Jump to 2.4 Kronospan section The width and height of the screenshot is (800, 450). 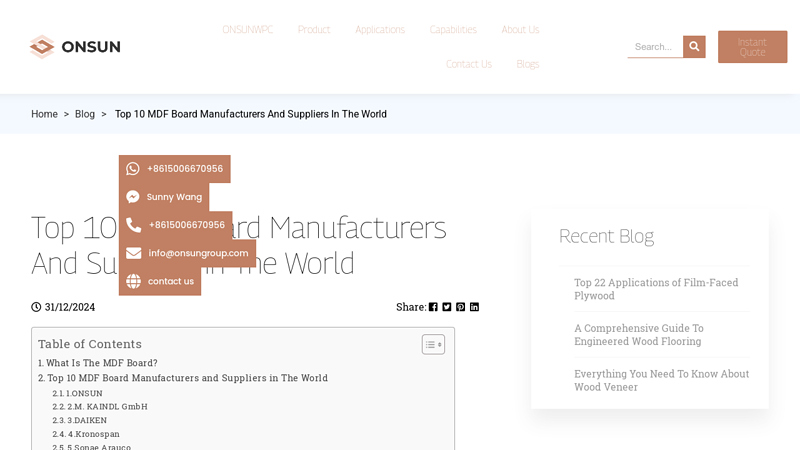click(86, 434)
